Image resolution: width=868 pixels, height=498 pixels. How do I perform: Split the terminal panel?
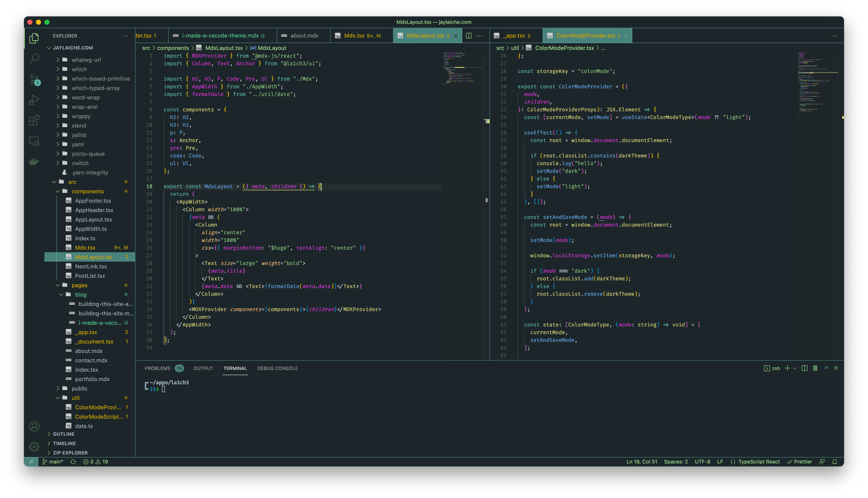coord(804,368)
